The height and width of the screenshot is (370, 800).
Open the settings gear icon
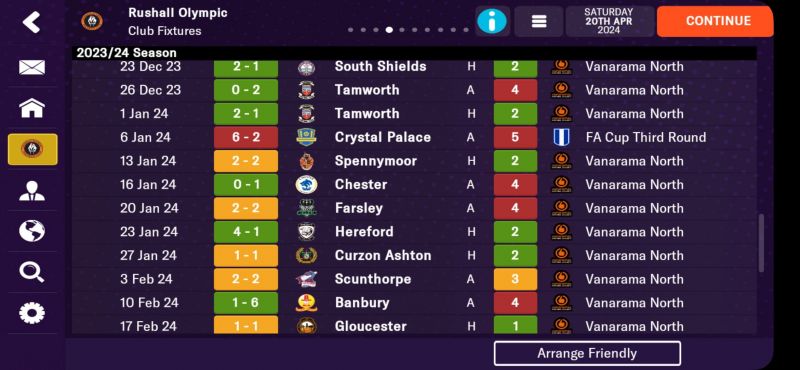point(32,313)
